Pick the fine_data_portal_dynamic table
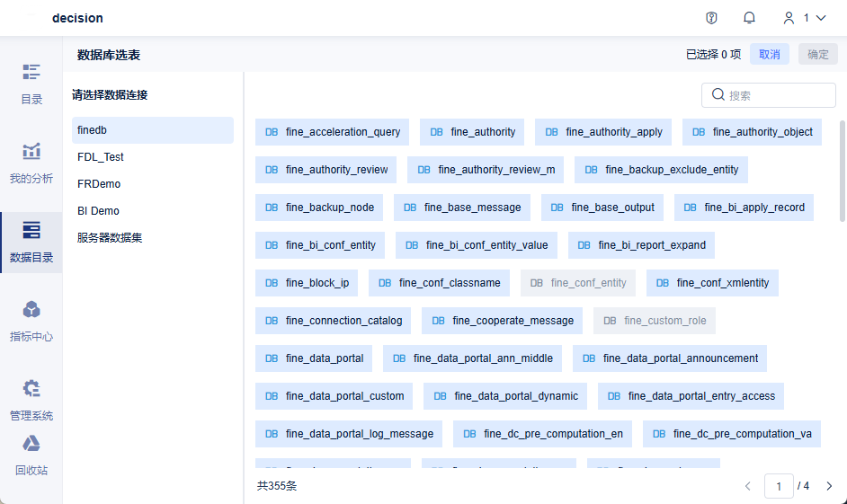Screen dimensions: 847x504 [x=505, y=396]
